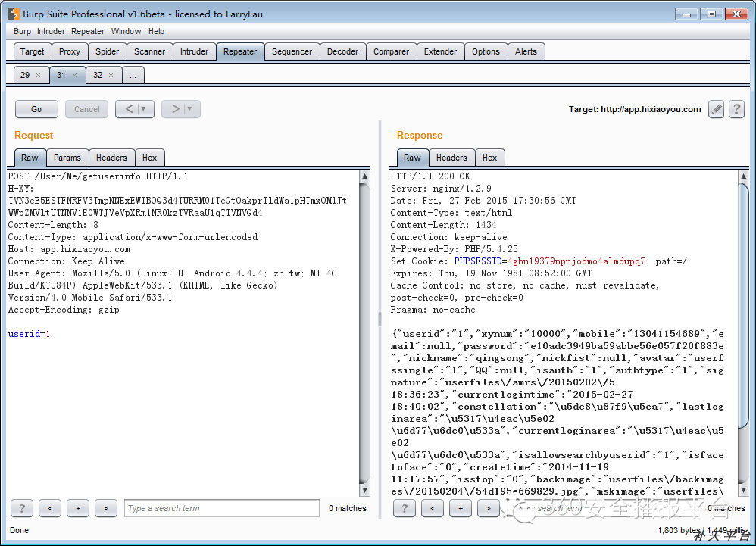Switch to the Extender tab
The image size is (756, 546).
pyautogui.click(x=440, y=51)
